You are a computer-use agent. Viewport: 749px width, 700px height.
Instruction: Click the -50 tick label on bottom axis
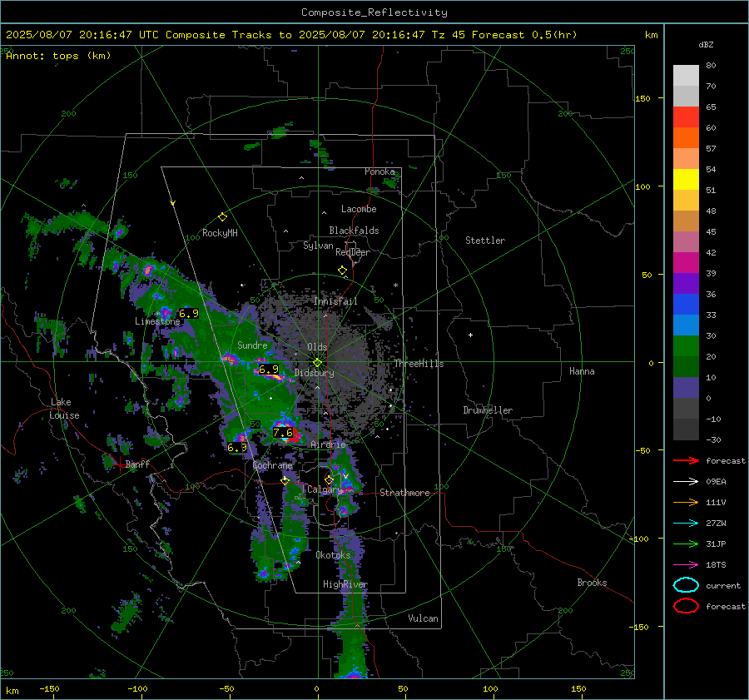point(226,688)
